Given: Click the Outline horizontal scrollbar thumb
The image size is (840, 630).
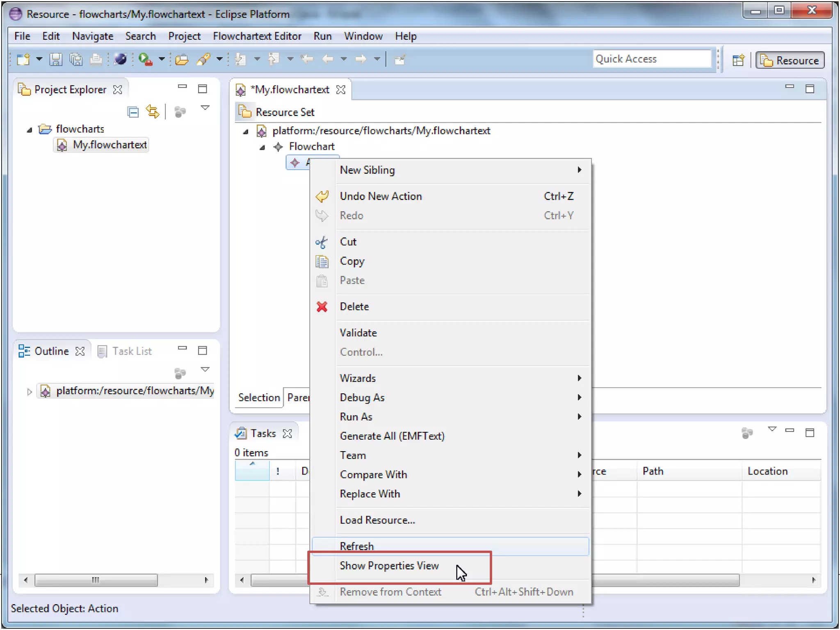Looking at the screenshot, I should 96,580.
